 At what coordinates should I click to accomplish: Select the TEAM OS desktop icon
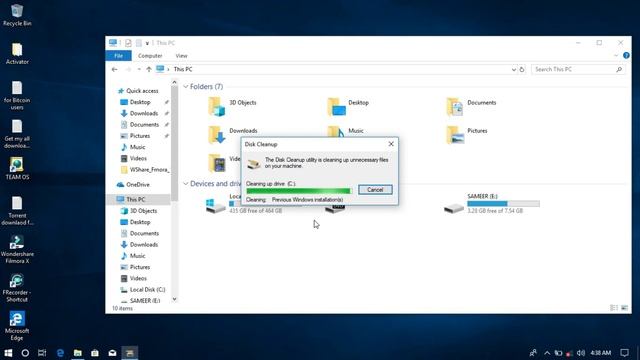(x=17, y=169)
